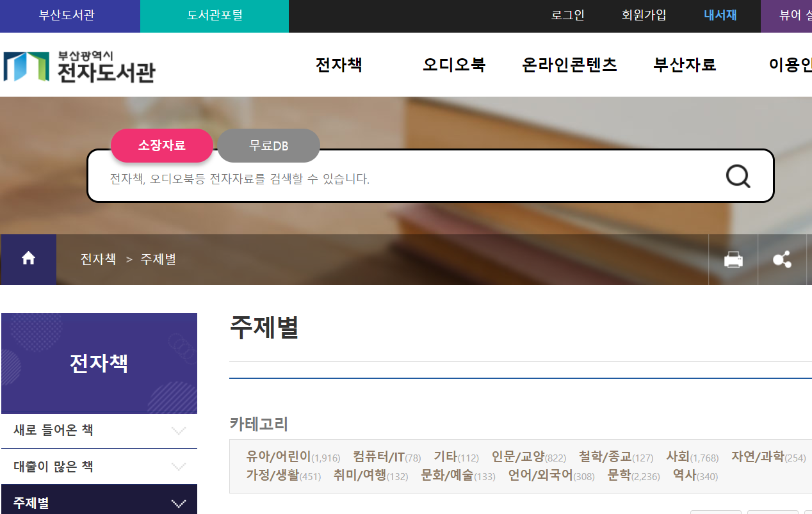Open the 전자책 main menu
Screen dimensions: 812x514
coord(339,65)
